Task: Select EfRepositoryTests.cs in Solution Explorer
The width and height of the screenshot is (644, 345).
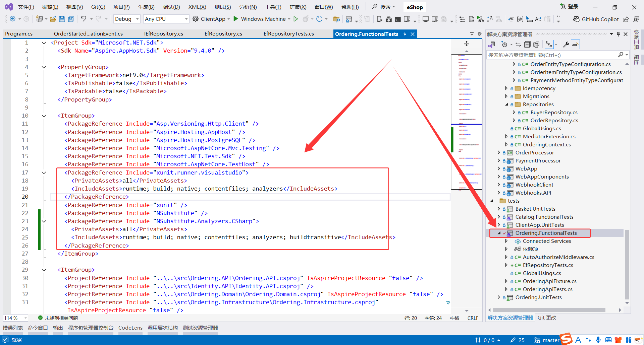Action: point(548,265)
